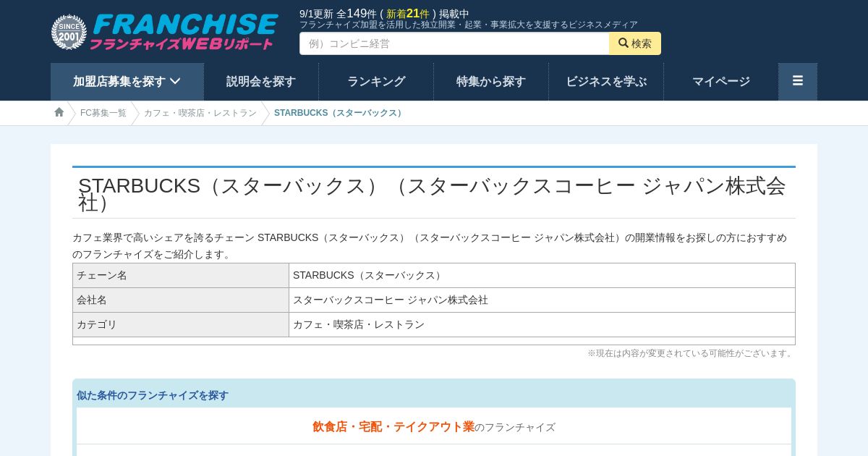
Task: Select the カテゴリ table header cell
Action: 181,325
